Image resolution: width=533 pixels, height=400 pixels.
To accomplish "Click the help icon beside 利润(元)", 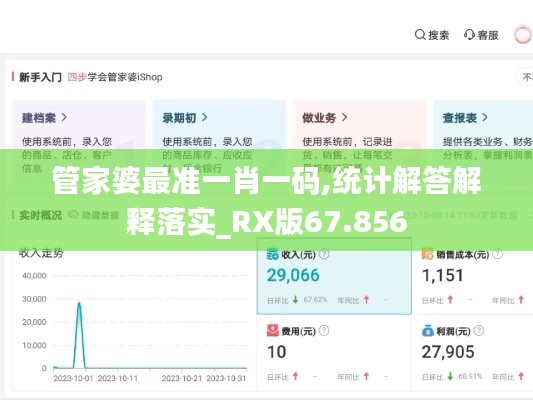I will [479, 330].
